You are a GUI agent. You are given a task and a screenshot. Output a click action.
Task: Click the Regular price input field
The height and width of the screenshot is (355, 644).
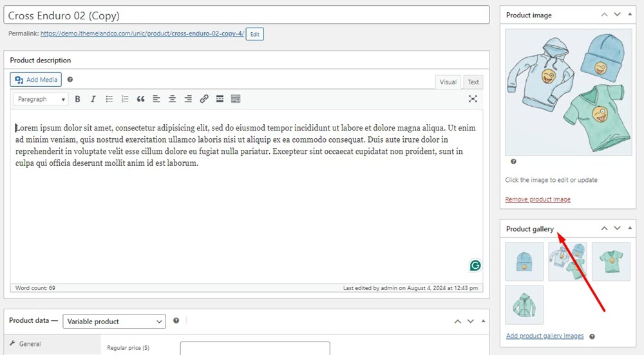[254, 348]
